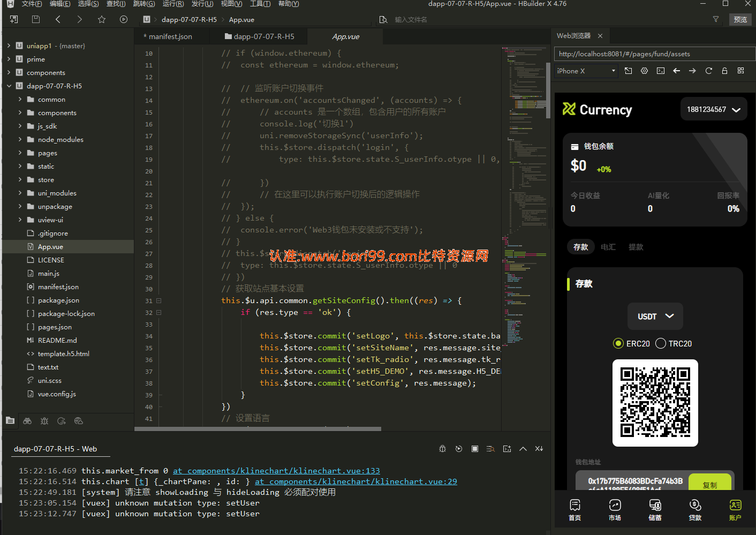
Task: Expand the pages folder
Action: coord(20,153)
